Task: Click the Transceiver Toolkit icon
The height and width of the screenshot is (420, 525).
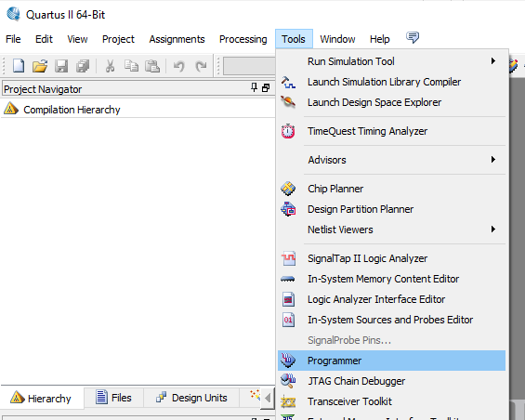Action: click(x=288, y=401)
